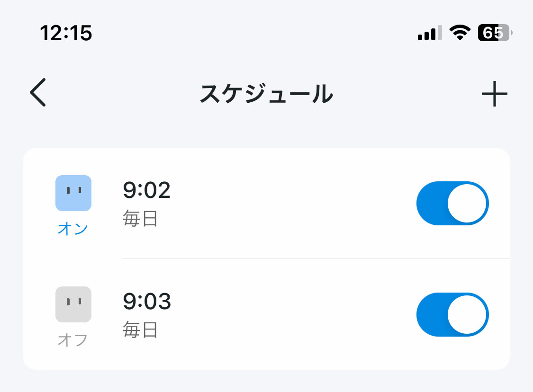Tap the gray power plug icon labeled オフ
Viewport: 533px width, 392px height.
pyautogui.click(x=73, y=304)
